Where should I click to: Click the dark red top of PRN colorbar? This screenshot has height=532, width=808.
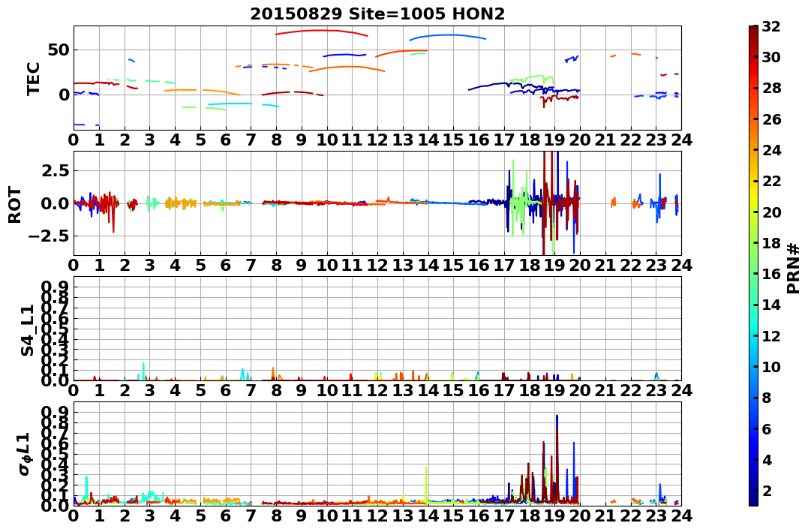click(753, 31)
